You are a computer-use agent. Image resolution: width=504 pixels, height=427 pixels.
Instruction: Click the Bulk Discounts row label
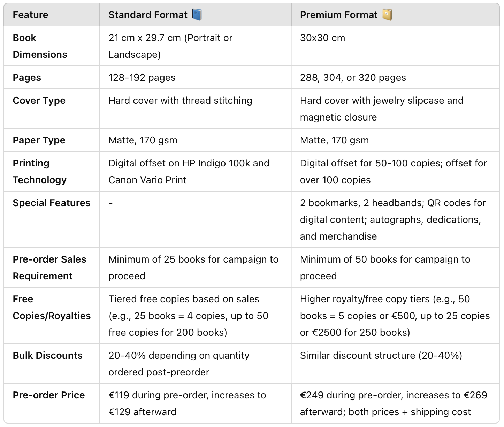tap(48, 356)
